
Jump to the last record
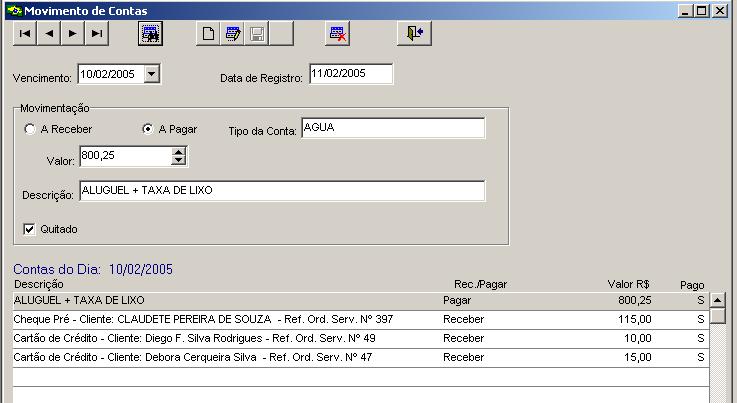pos(96,33)
